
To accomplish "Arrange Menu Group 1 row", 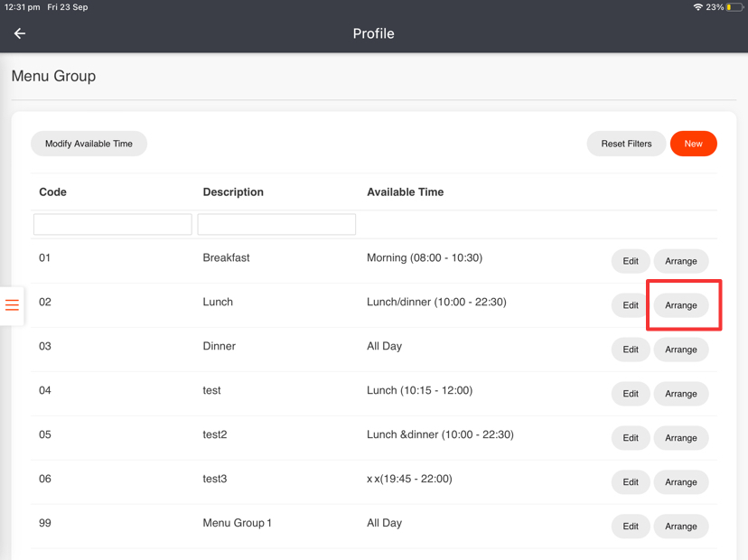I will (680, 527).
